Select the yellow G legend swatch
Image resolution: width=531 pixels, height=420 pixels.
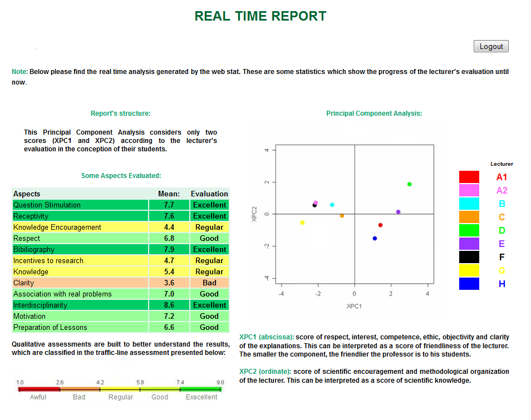469,270
